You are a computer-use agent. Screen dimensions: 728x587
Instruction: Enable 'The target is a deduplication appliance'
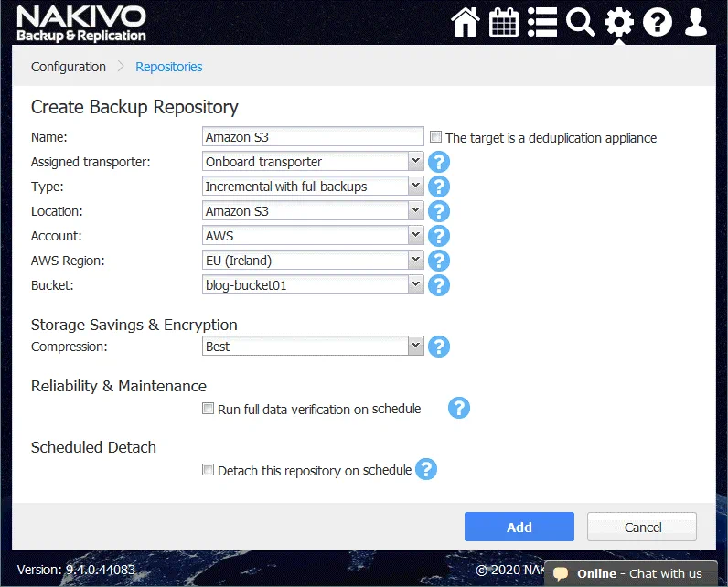(x=436, y=138)
